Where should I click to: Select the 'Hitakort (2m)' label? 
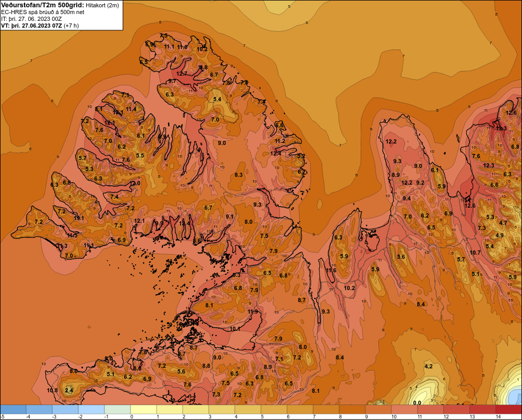coord(102,5)
